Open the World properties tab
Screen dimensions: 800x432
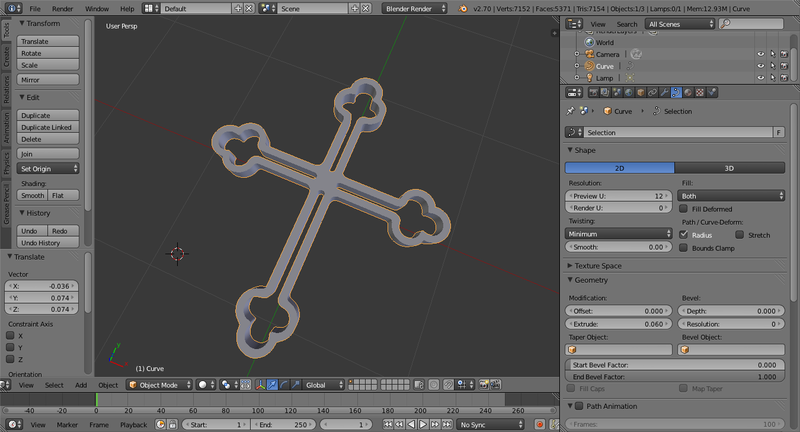629,92
